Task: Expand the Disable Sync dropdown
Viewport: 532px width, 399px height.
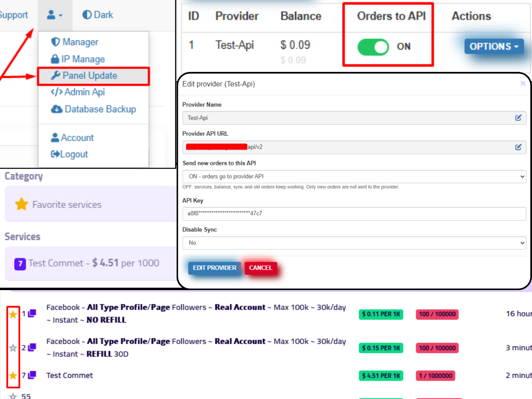Action: click(x=354, y=243)
